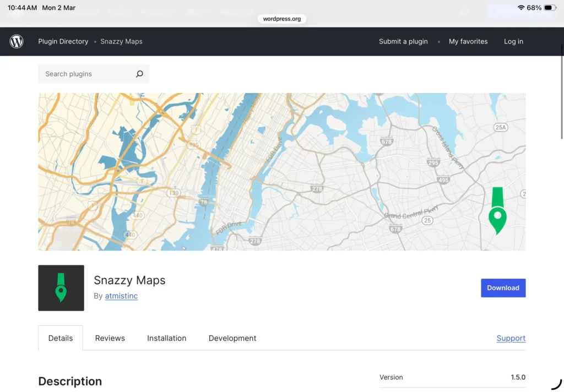Click Log in

pos(513,41)
